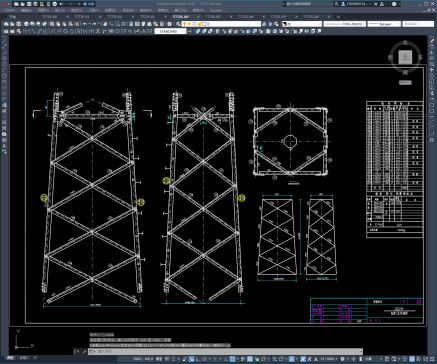Select the Line tool in left Draw toolbar
This screenshot has width=437, height=364.
coord(4,40)
